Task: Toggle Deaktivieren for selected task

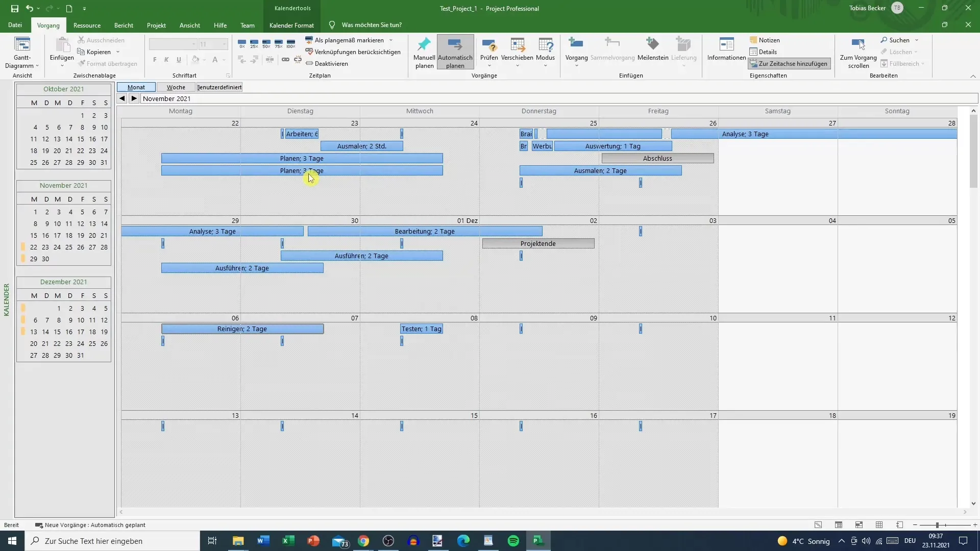Action: coord(327,64)
